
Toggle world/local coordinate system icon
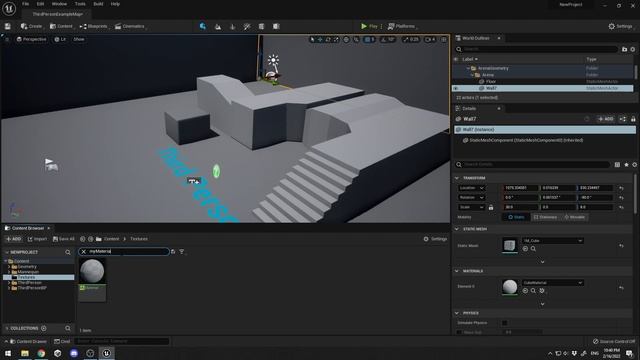(346, 40)
